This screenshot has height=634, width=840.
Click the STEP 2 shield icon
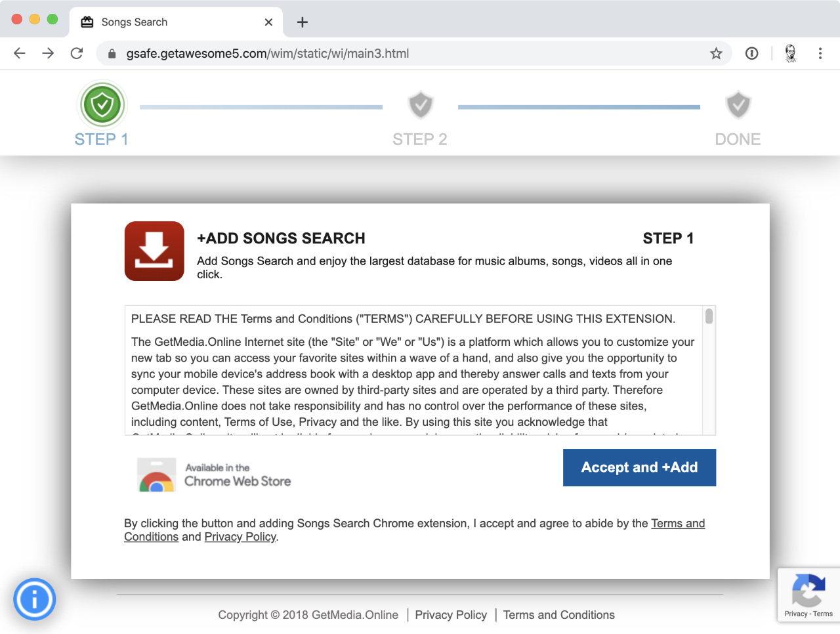click(420, 105)
